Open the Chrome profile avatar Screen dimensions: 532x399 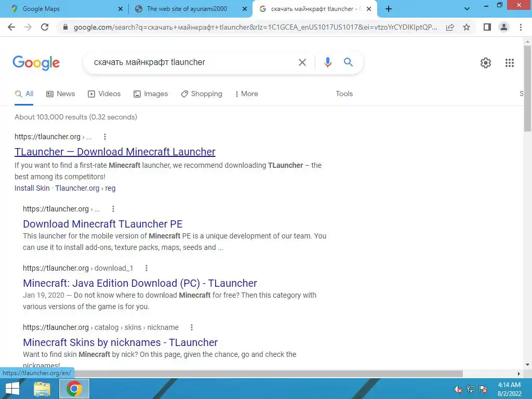pyautogui.click(x=504, y=27)
